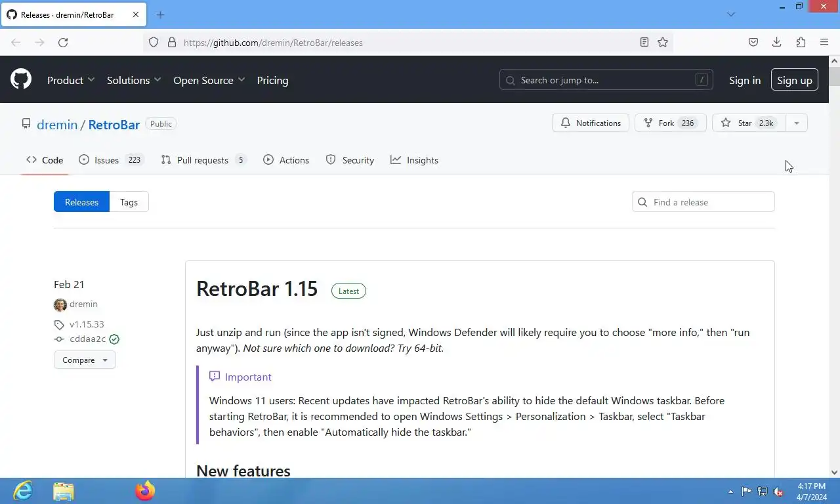The width and height of the screenshot is (840, 504).
Task: Go to GitHub home via Octocat logo
Action: pos(21,79)
